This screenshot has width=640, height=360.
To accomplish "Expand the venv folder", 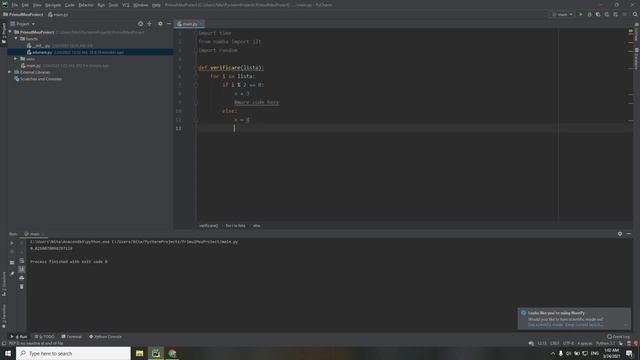I will click(16, 59).
